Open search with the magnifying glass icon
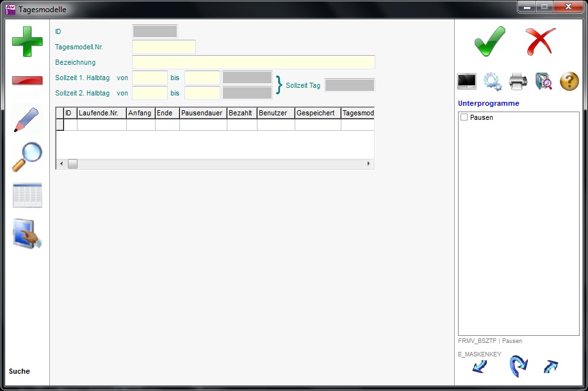Image resolution: width=588 pixels, height=391 pixels. pyautogui.click(x=27, y=156)
